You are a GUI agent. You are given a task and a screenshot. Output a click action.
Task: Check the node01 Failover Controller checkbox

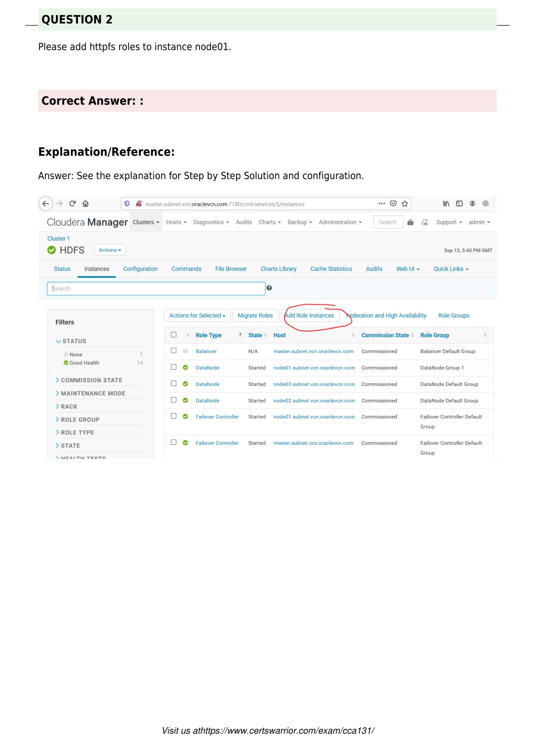click(173, 416)
